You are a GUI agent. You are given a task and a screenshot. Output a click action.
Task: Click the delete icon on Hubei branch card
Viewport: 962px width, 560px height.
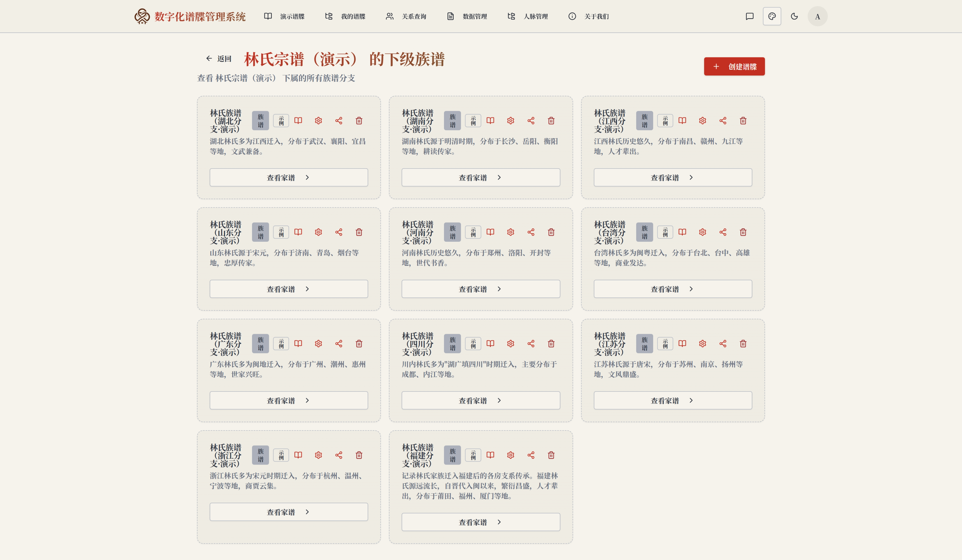tap(359, 121)
